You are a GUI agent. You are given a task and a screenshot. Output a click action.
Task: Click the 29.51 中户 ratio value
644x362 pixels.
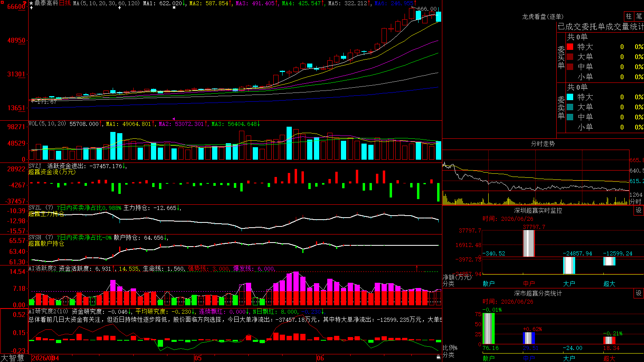531,348
